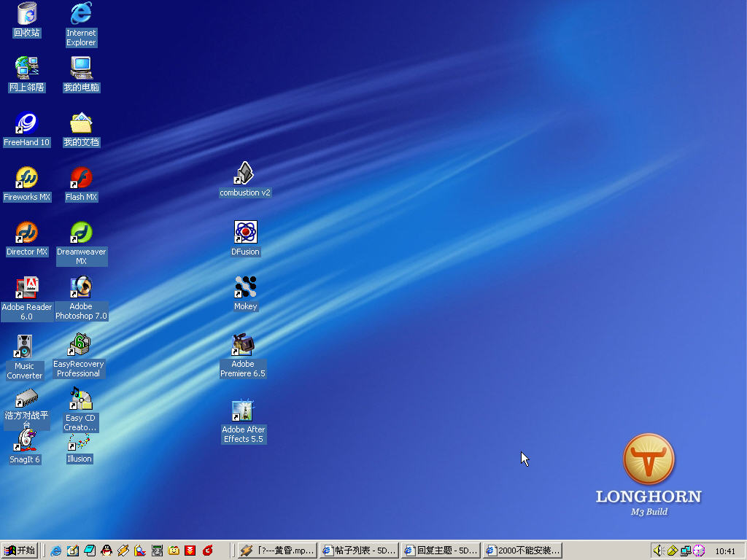747x560 pixels.
Task: Click the notepad-with-pencil Quick Launch icon
Action: tap(73, 551)
